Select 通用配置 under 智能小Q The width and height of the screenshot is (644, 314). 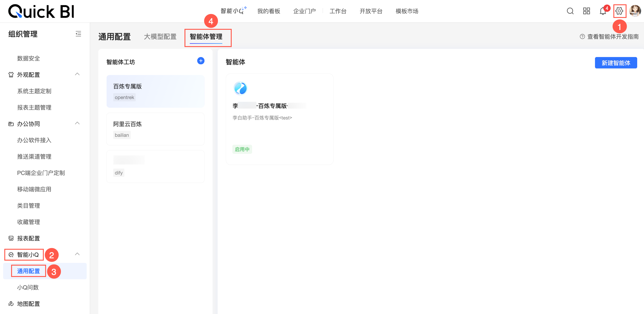[x=29, y=271]
